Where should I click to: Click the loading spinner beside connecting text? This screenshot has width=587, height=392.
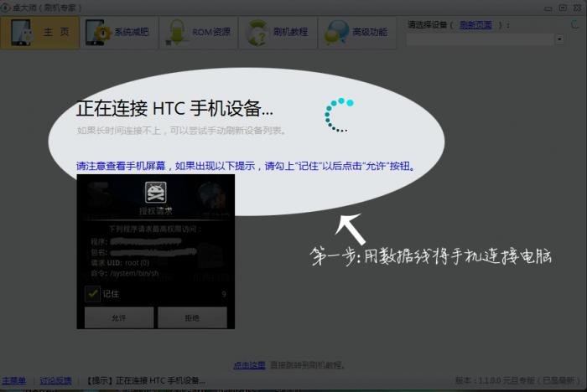point(339,115)
